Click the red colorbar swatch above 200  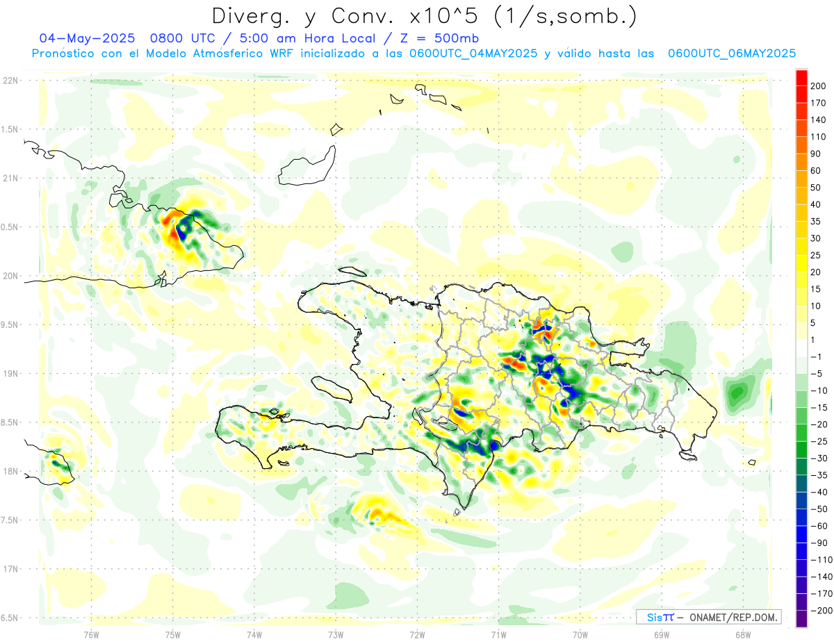point(802,78)
